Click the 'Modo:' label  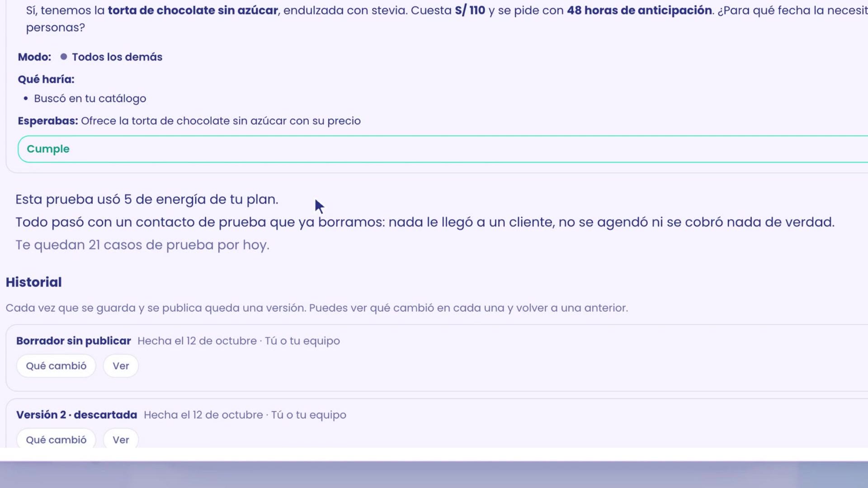pyautogui.click(x=35, y=57)
